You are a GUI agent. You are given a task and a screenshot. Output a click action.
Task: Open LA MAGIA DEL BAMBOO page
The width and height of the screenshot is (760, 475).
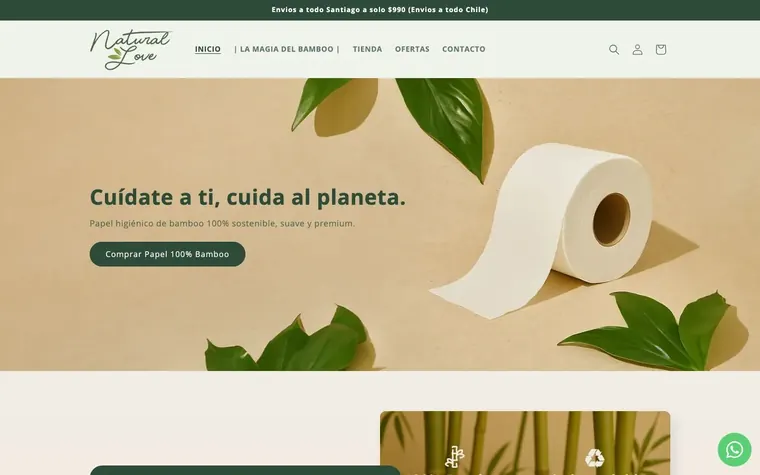pyautogui.click(x=287, y=49)
